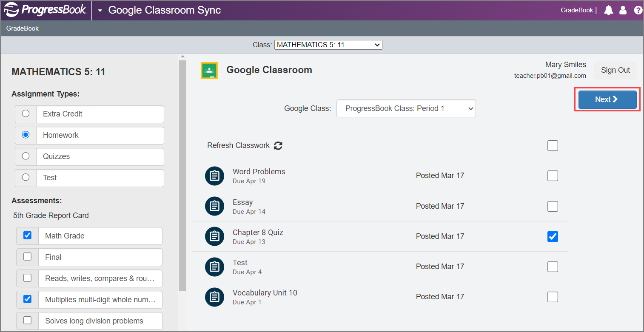Open the user profile icon

[x=623, y=10]
